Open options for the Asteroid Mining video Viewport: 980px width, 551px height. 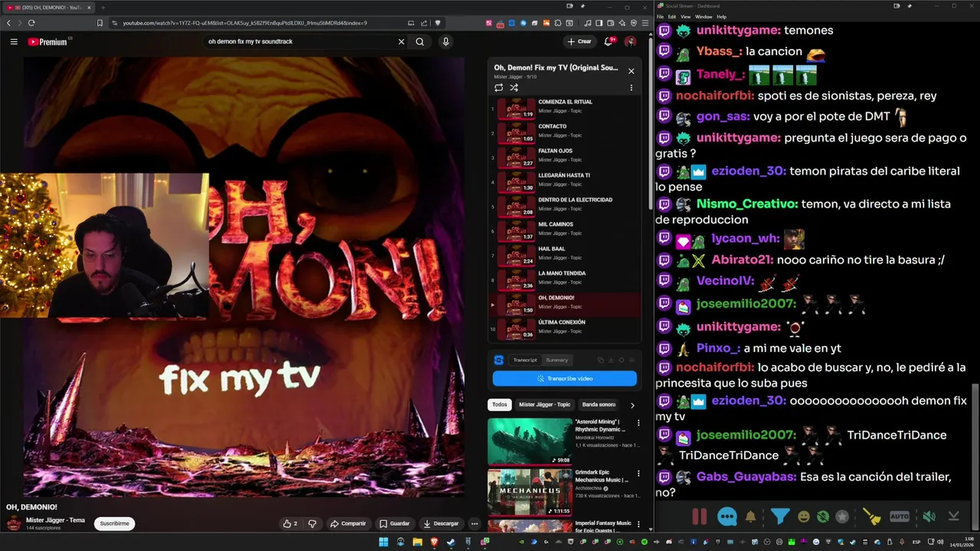tap(639, 423)
